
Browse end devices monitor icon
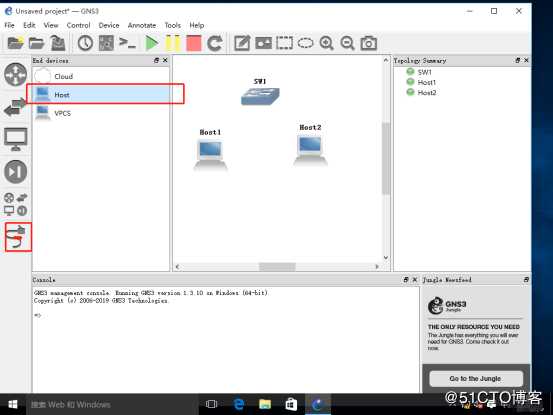(15, 139)
